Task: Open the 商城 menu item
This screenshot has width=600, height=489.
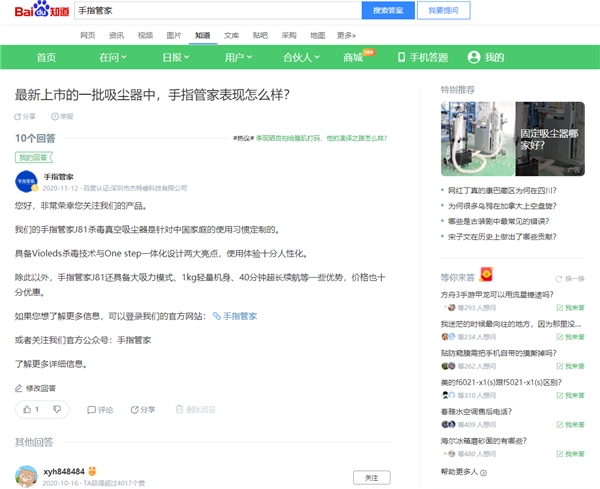Action: (x=353, y=57)
